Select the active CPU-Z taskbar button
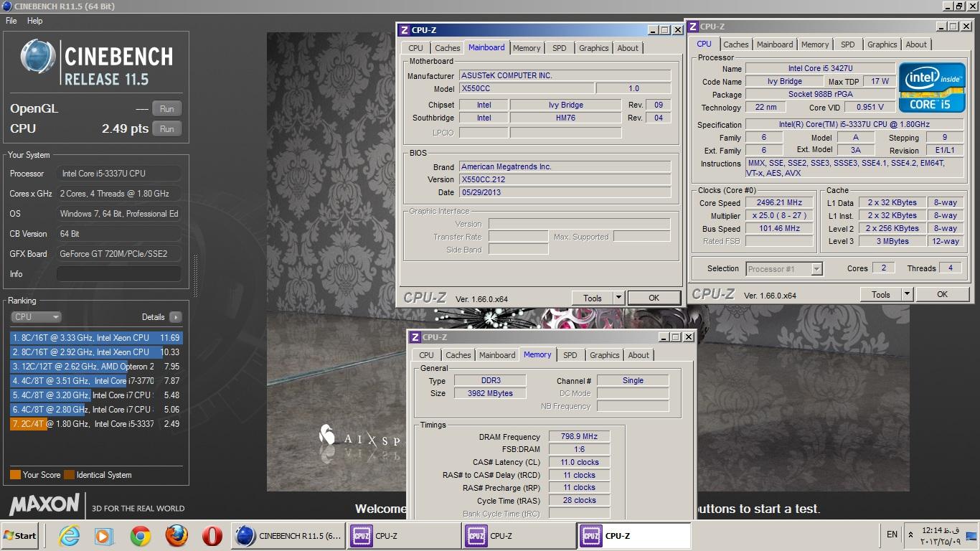Screen dimensions: 980x551 [634, 535]
